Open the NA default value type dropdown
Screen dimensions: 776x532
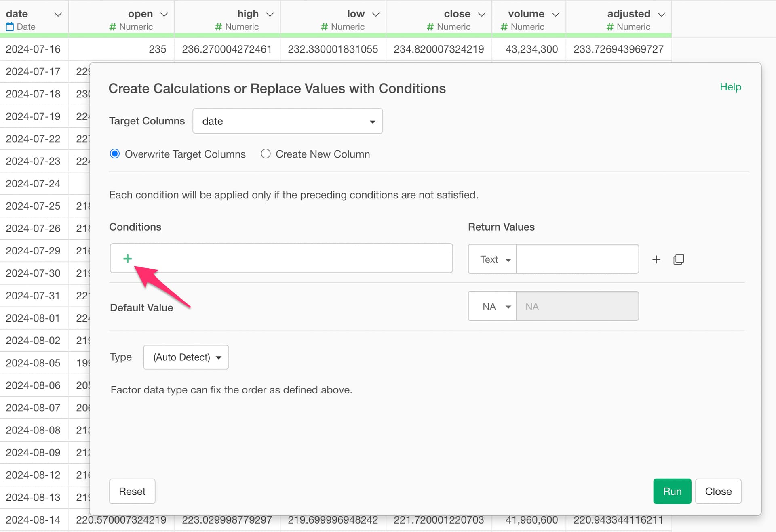coord(492,307)
